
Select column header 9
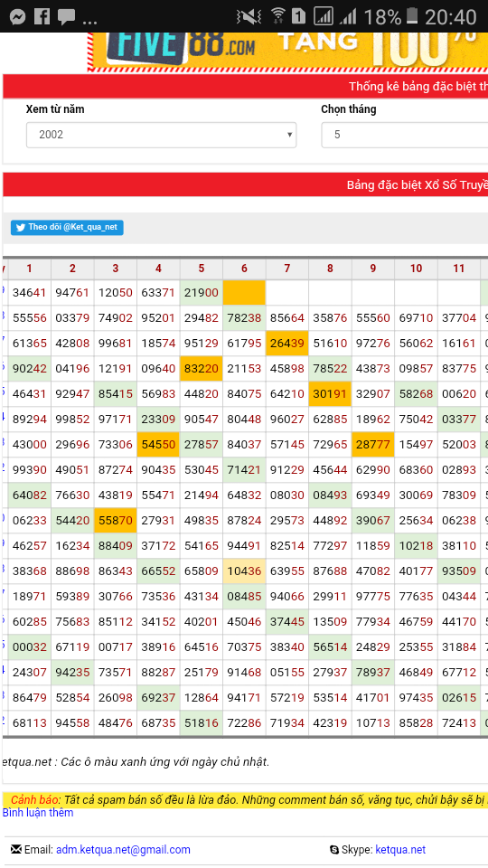[x=373, y=269]
